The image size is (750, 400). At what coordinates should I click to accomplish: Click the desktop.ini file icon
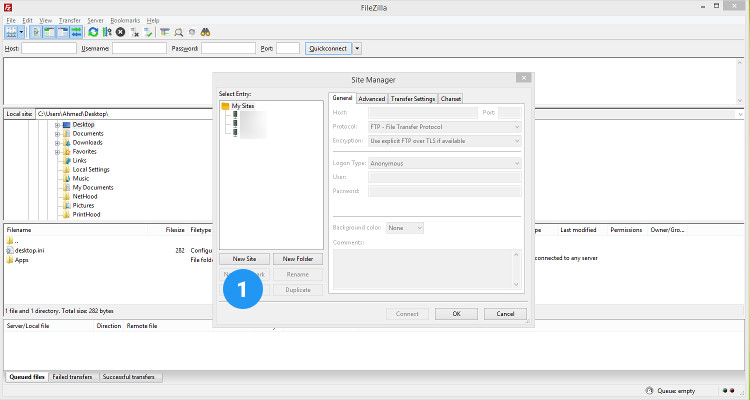(10, 250)
